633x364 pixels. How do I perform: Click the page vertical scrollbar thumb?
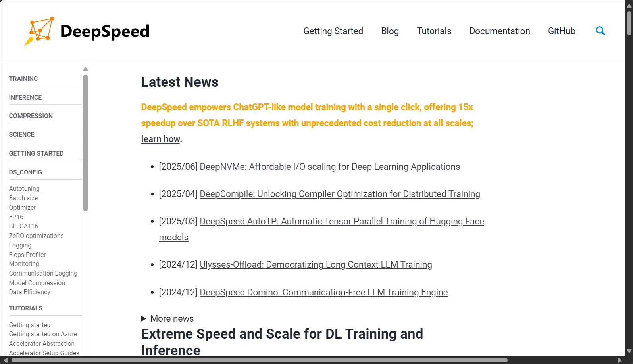coord(629,24)
